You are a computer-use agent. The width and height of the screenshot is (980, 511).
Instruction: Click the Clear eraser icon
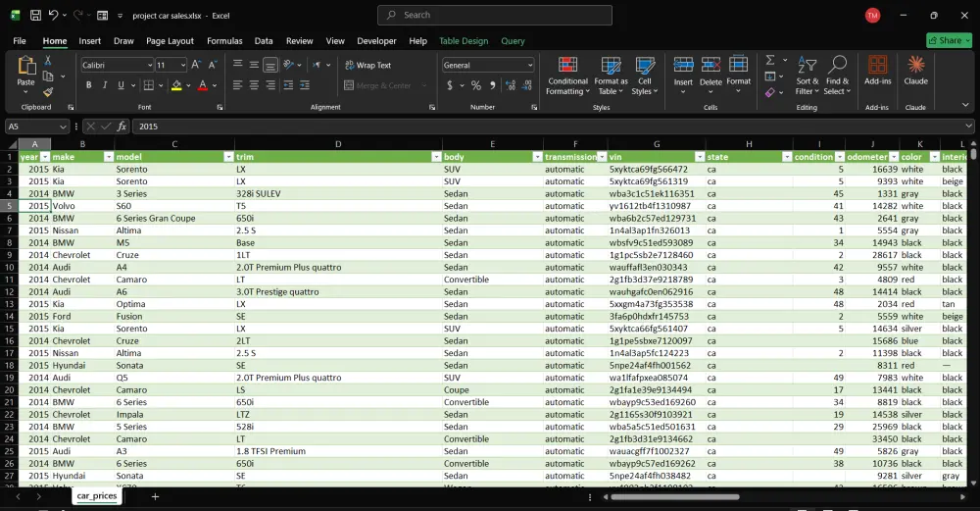tap(770, 92)
